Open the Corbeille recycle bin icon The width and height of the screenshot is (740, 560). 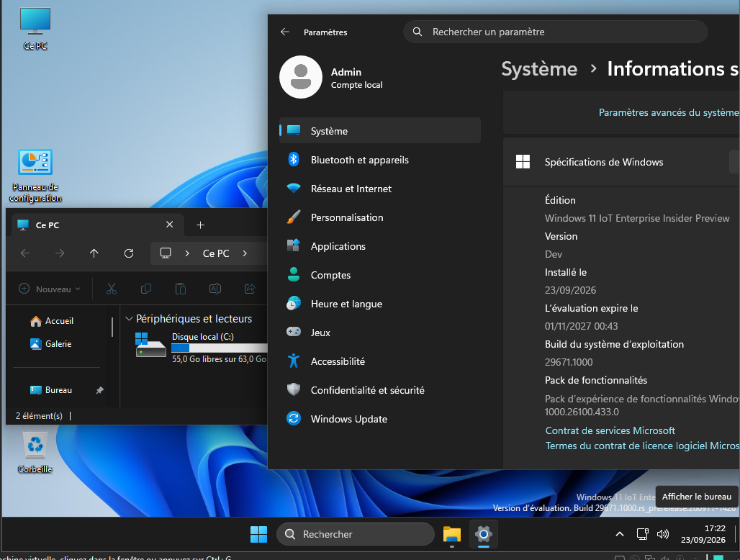click(x=35, y=452)
